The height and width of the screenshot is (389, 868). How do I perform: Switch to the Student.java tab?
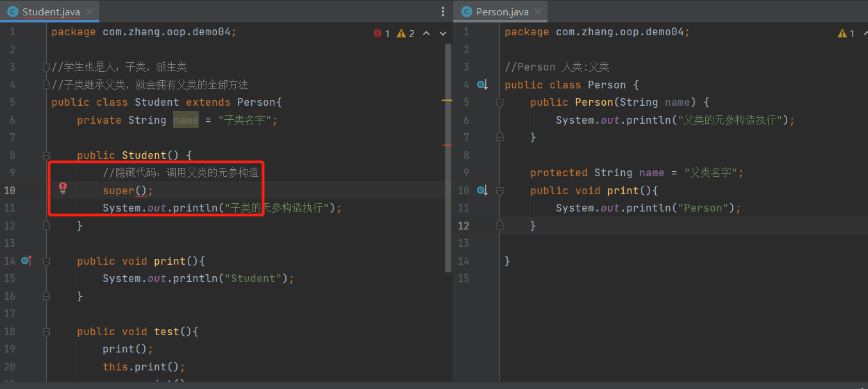point(50,12)
